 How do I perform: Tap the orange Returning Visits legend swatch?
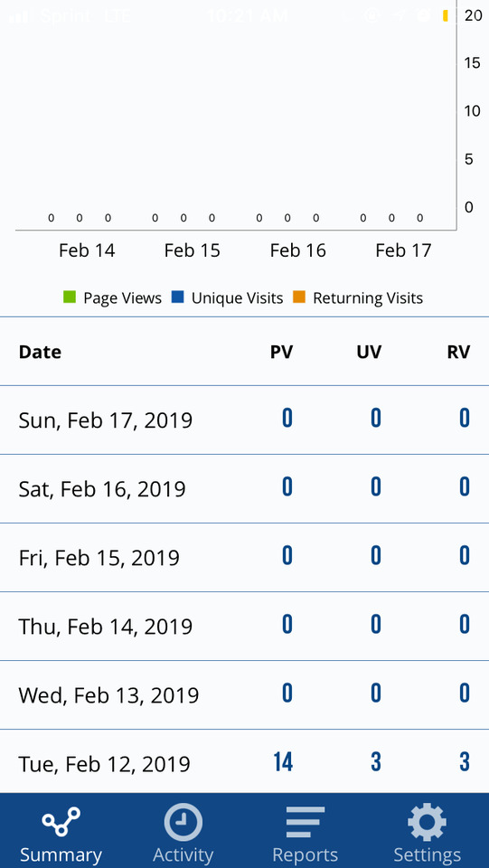pos(299,297)
